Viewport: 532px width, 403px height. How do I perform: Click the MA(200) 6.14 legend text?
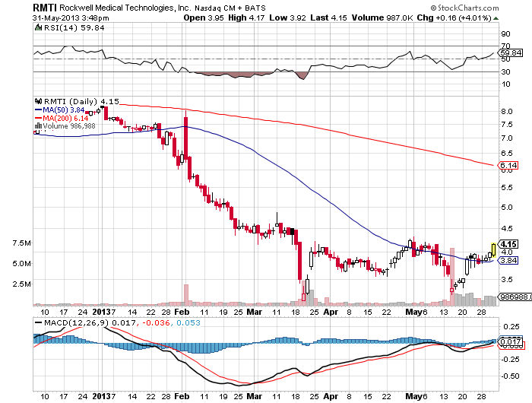(x=65, y=118)
